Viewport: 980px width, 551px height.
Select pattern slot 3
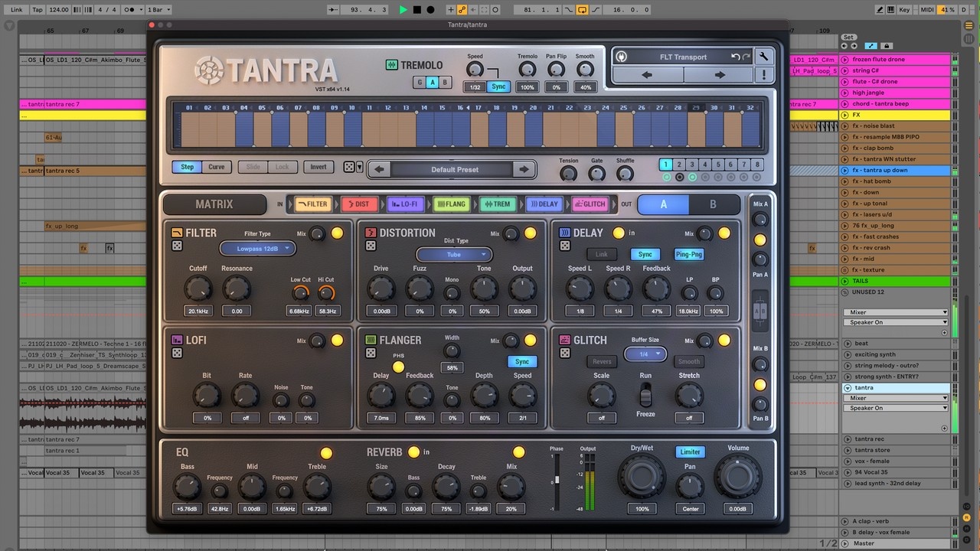point(692,165)
